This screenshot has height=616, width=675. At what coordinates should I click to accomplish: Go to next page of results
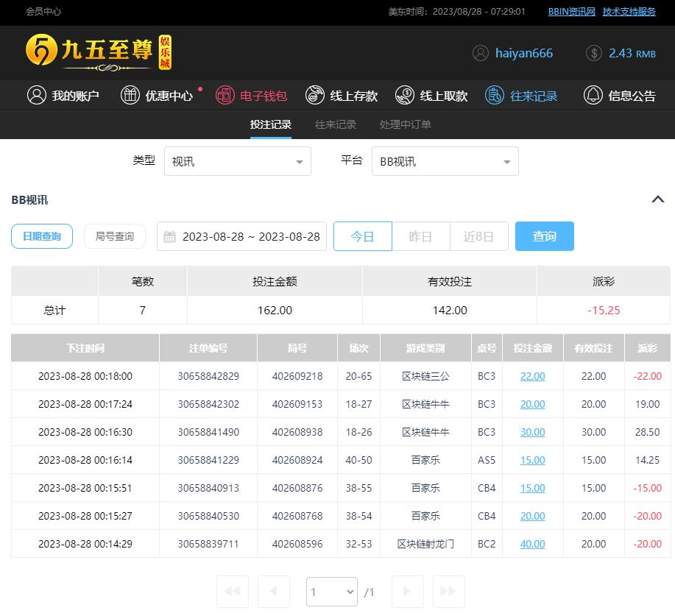click(407, 591)
